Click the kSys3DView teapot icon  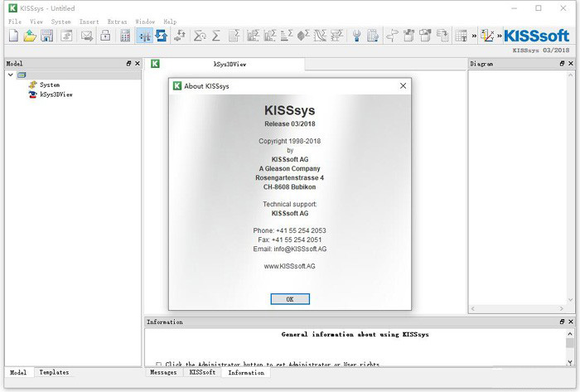(33, 94)
